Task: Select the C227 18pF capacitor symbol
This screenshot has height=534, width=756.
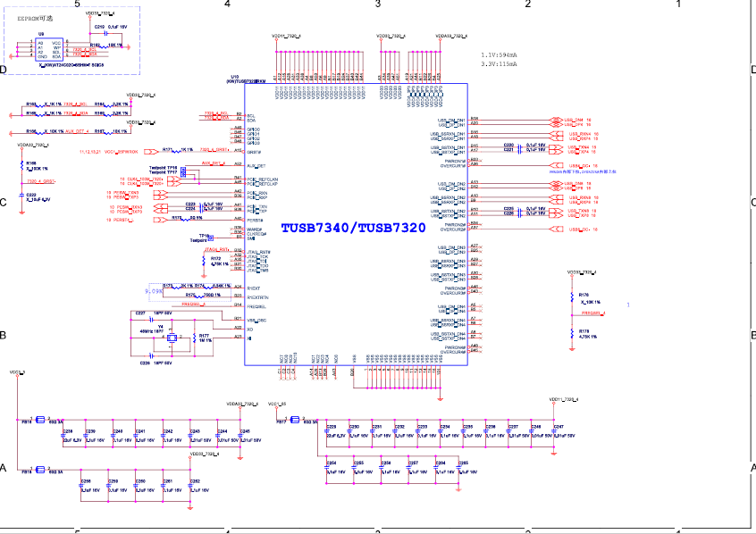Action: click(151, 320)
